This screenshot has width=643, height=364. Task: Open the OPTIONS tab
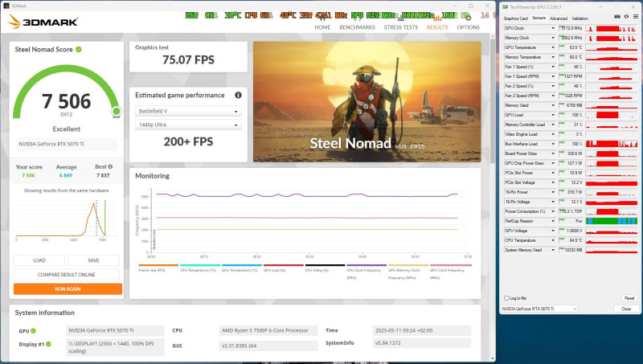(x=468, y=27)
